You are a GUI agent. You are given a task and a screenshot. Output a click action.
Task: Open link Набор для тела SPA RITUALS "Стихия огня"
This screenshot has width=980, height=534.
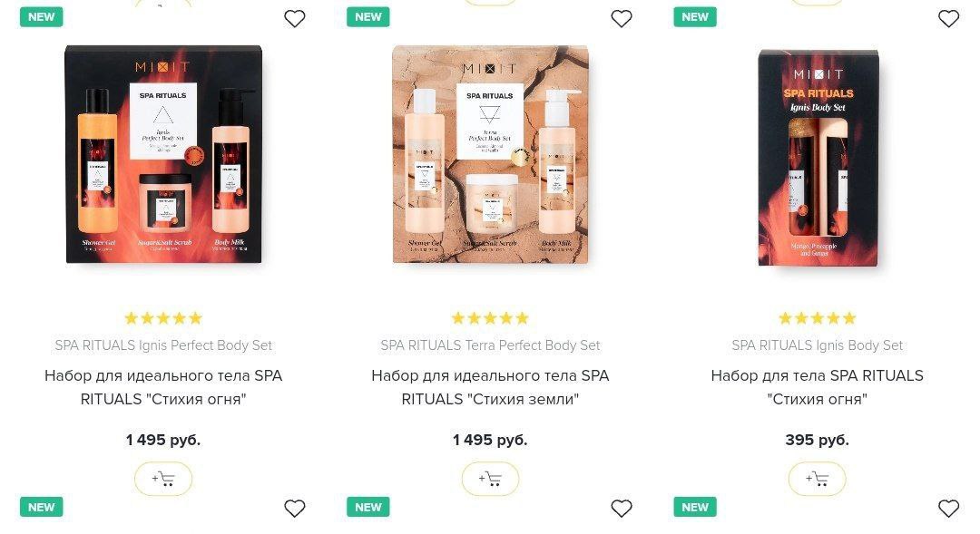(817, 387)
